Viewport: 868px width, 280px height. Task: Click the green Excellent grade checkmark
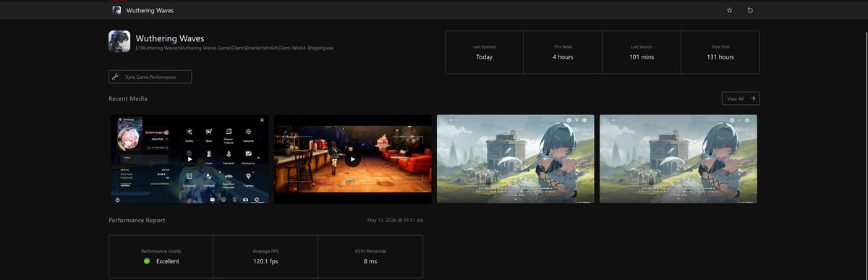[147, 261]
